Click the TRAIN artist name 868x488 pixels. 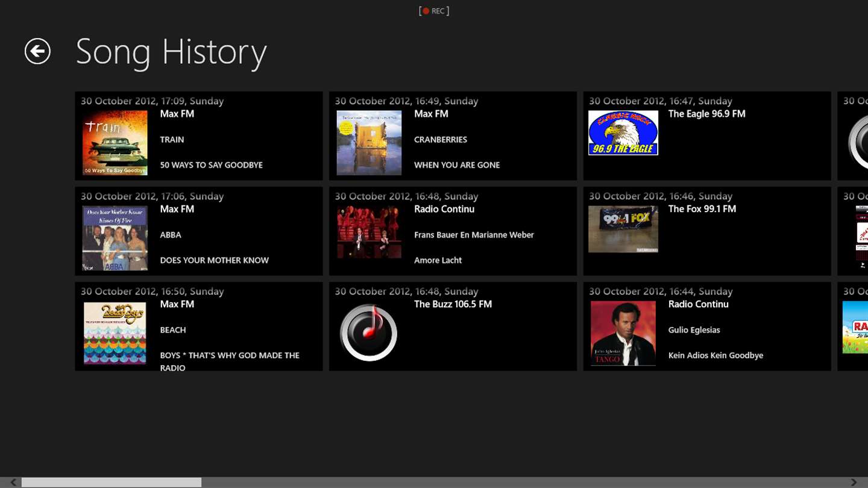pyautogui.click(x=172, y=140)
